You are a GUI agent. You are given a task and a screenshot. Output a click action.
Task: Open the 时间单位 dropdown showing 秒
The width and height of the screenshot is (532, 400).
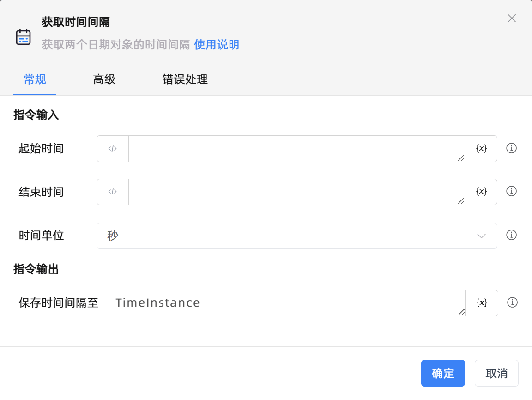[x=286, y=236]
